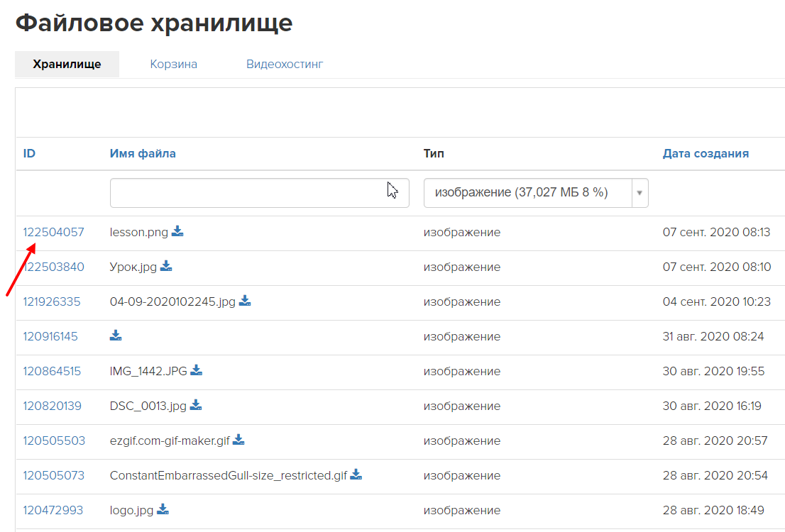This screenshot has width=785, height=532.
Task: Sort by Имя файла column header
Action: coord(143,153)
